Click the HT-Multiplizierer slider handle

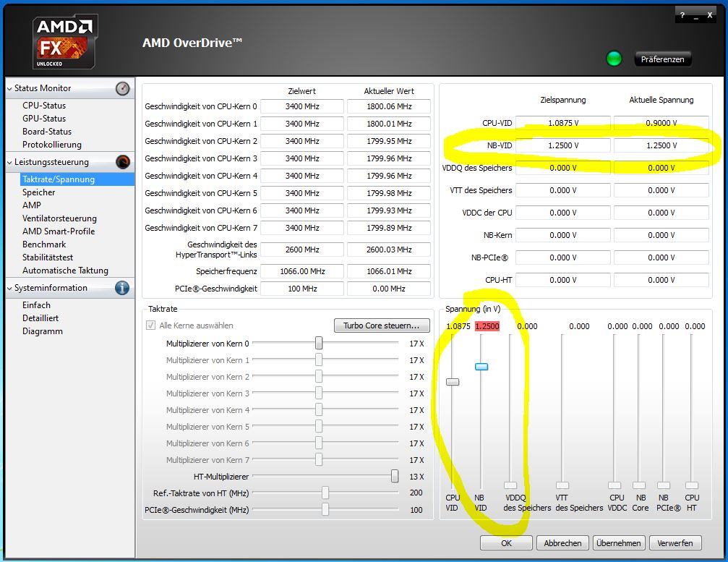point(395,476)
